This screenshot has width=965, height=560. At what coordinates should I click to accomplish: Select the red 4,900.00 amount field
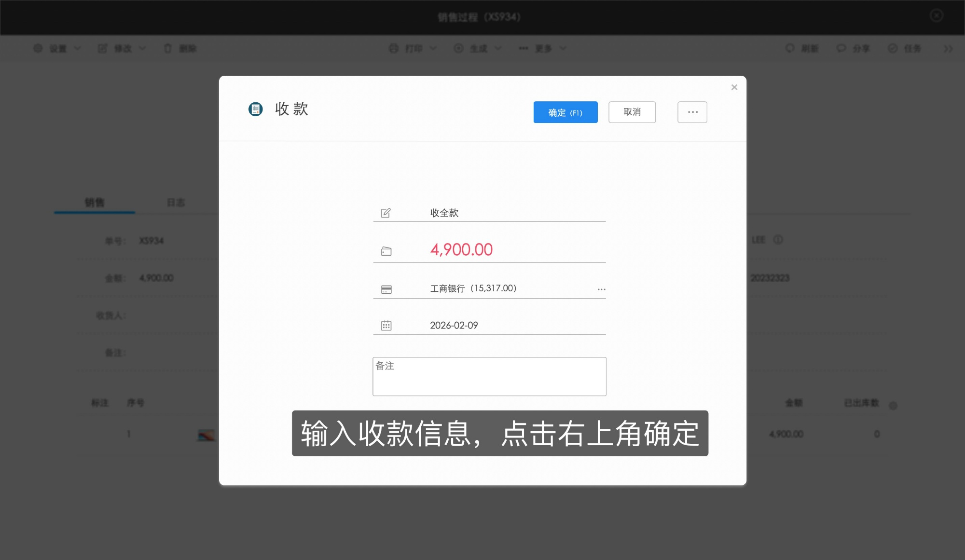(x=462, y=249)
